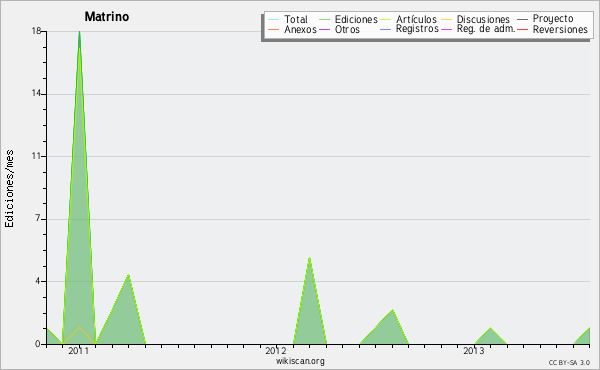Image resolution: width=600 pixels, height=370 pixels.
Task: Click the Anexos orange line swatch
Action: tap(274, 29)
